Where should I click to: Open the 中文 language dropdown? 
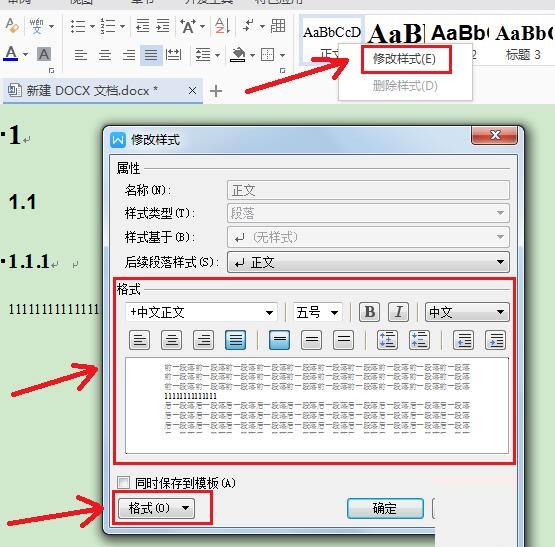point(467,312)
